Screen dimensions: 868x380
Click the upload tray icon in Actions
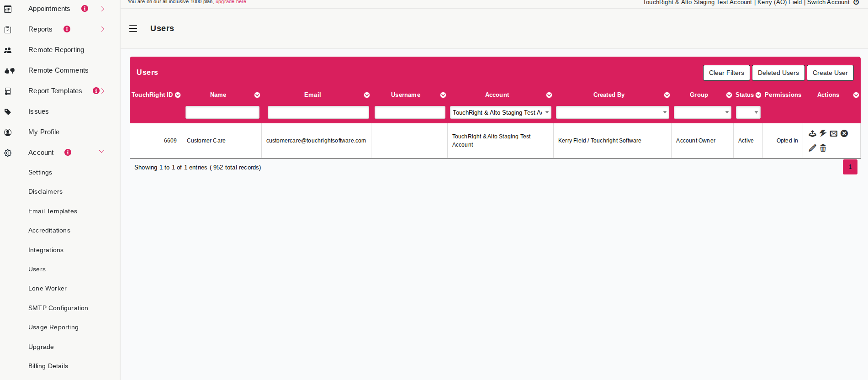tap(812, 133)
